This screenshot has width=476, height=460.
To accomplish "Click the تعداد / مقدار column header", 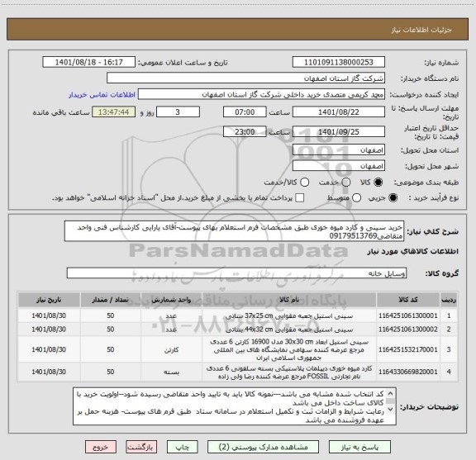I will pyautogui.click(x=111, y=300).
